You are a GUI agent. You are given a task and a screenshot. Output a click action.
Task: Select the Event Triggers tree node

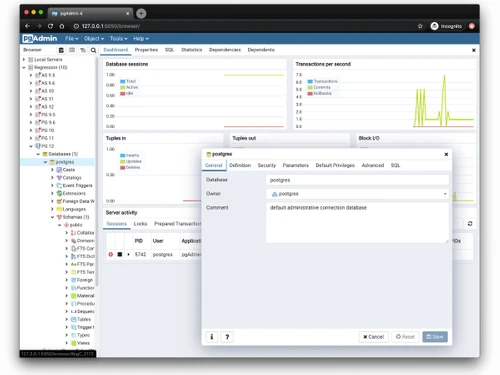tap(77, 185)
